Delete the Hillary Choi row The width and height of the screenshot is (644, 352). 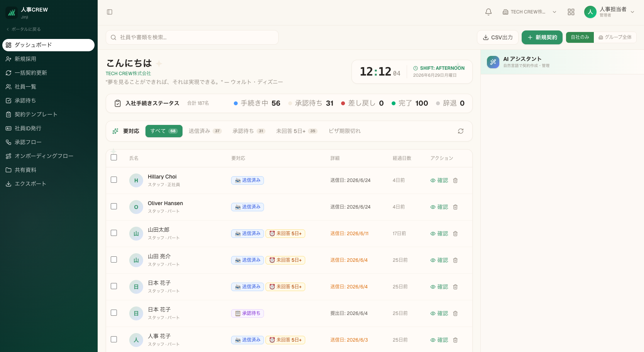pyautogui.click(x=455, y=180)
